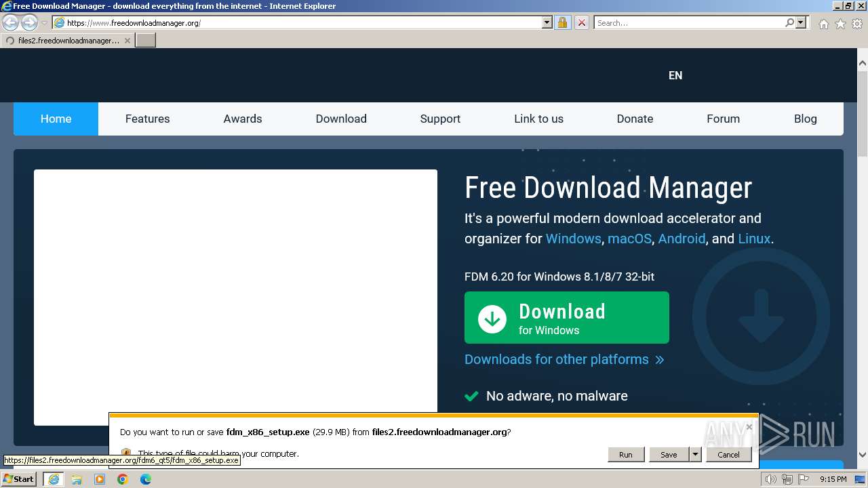Launch Edge from the taskbar
The height and width of the screenshot is (488, 868).
(146, 479)
